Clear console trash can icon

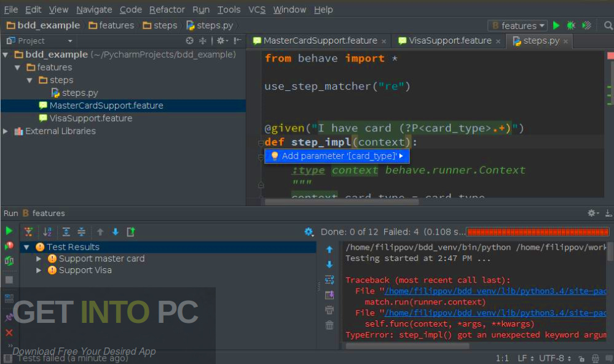click(329, 325)
